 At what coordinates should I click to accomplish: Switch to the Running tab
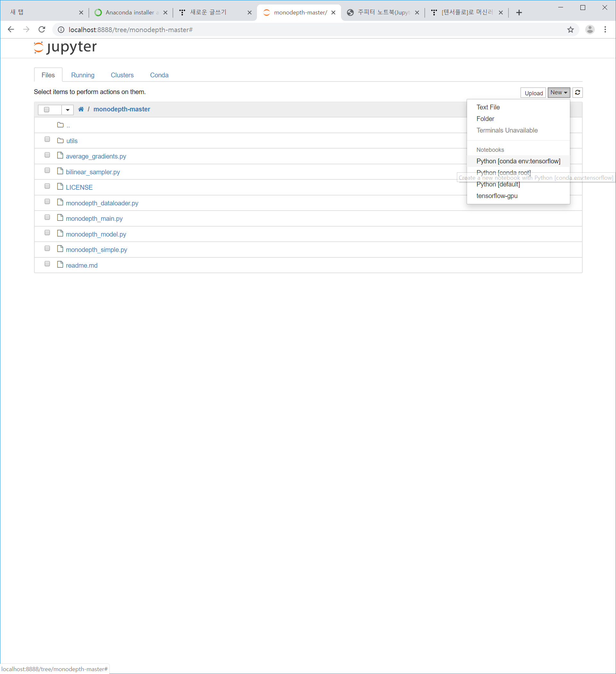tap(82, 75)
